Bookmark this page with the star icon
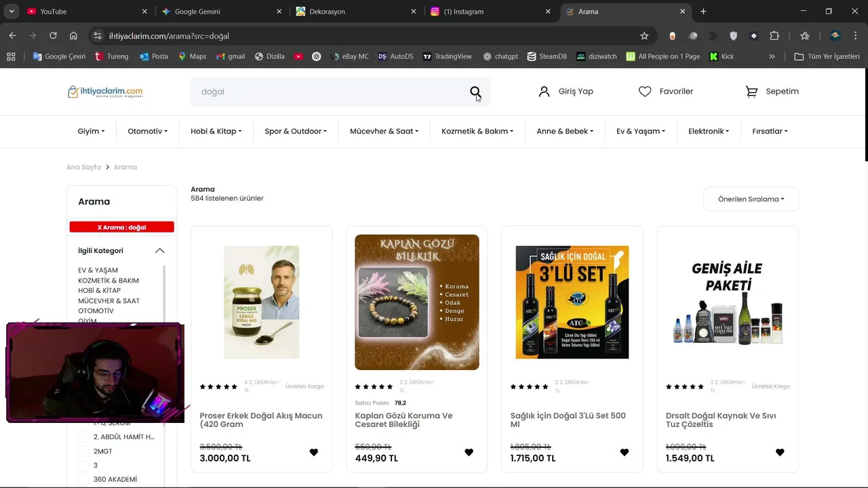Viewport: 868px width, 488px height. tap(644, 36)
